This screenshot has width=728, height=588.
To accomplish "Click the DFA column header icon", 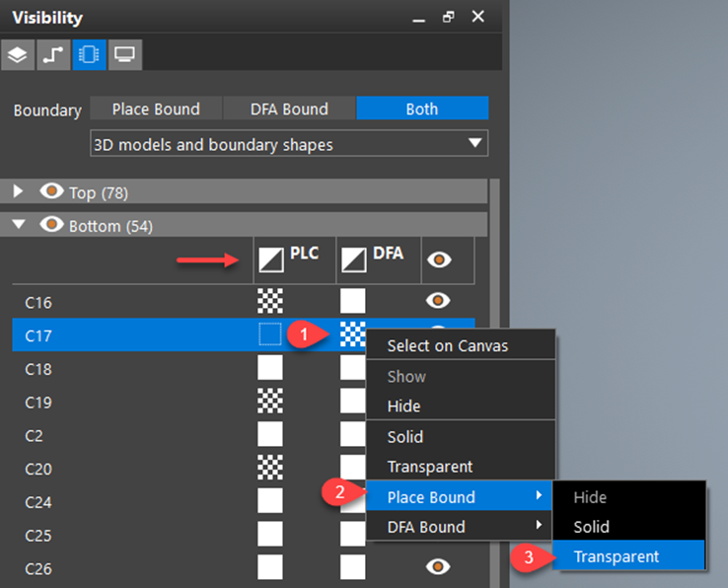I will [354, 259].
